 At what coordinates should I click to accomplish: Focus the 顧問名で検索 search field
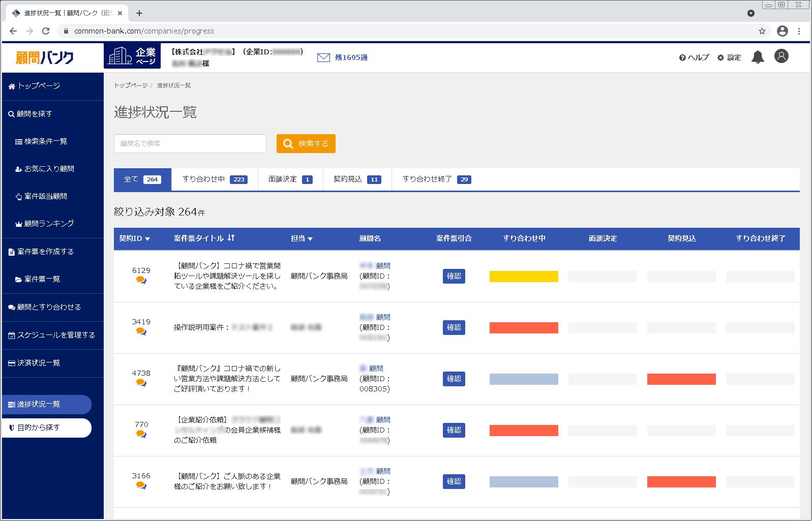click(190, 144)
